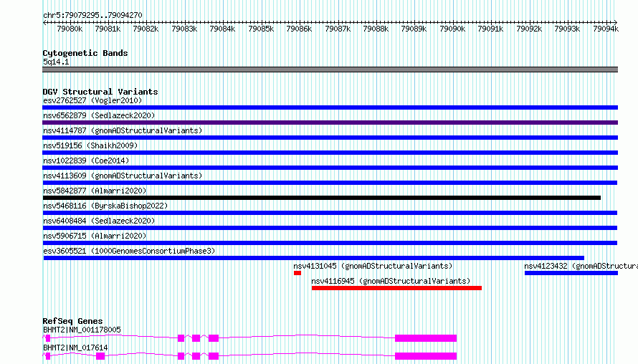The height and width of the screenshot is (364, 638).
Task: Click the nsv1022839 blue variant bar
Action: (330, 168)
